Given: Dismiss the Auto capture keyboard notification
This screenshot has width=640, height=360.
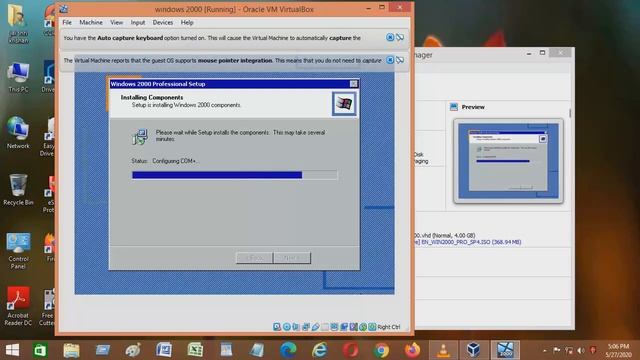Looking at the screenshot, I should pos(390,38).
